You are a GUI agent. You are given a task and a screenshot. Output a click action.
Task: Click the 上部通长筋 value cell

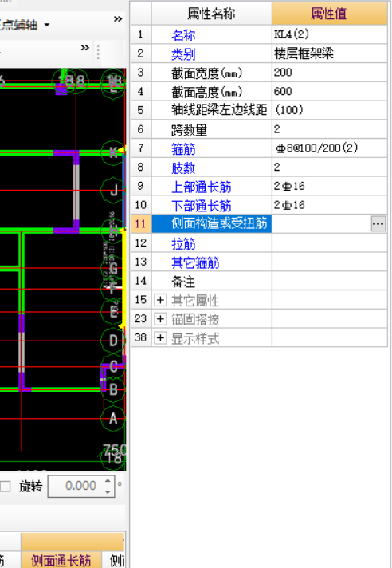coord(329,186)
